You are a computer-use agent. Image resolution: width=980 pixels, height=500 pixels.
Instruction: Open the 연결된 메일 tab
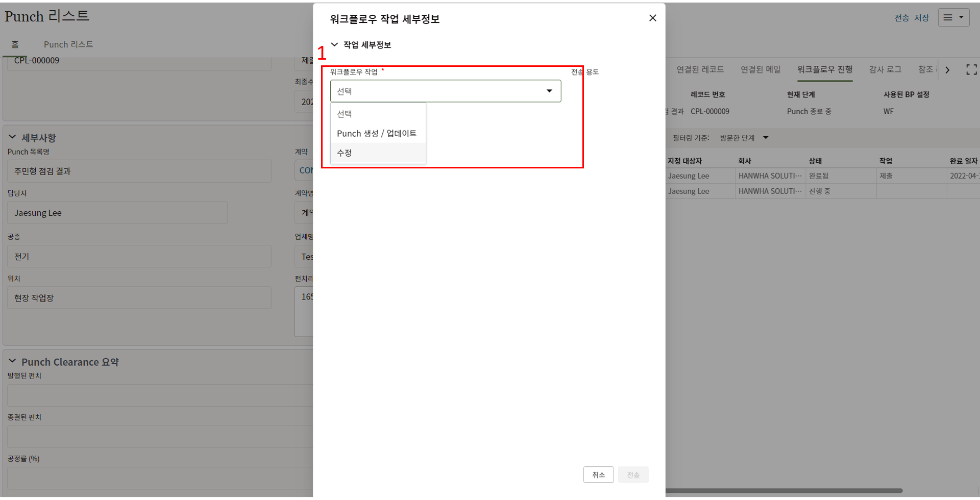pyautogui.click(x=761, y=69)
